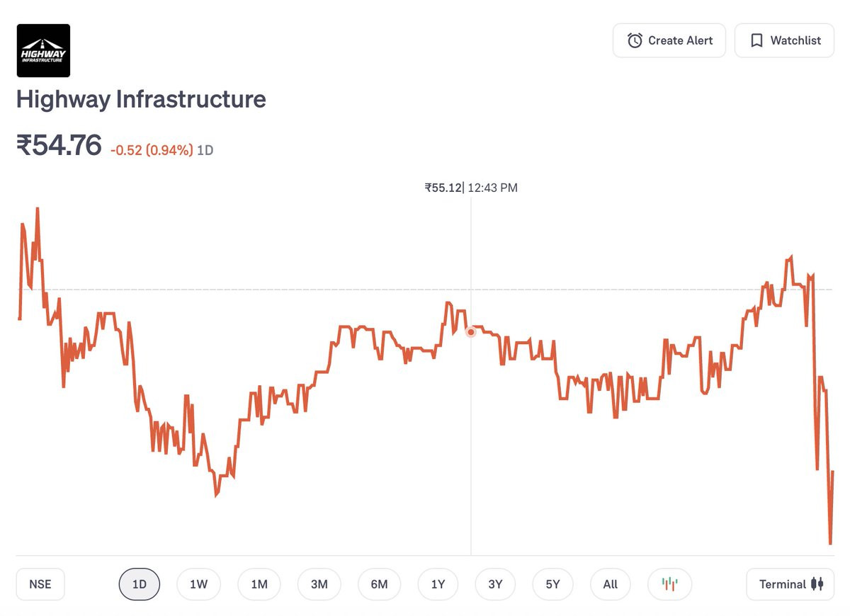Viewport: 850px width, 616px height.
Task: Click the Highway Infrastructure stock title
Action: (141, 99)
